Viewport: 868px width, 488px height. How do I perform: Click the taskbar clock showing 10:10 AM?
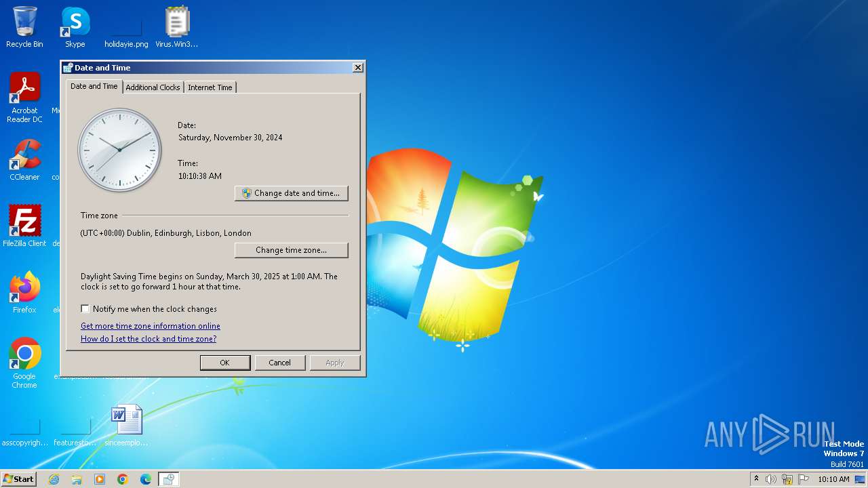tap(833, 479)
